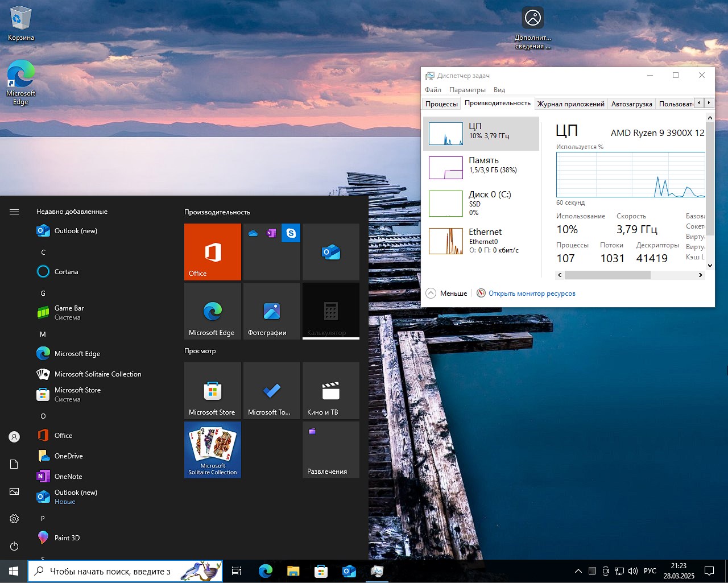Open File Explorer from the taskbar
The width and height of the screenshot is (728, 583).
click(x=293, y=571)
